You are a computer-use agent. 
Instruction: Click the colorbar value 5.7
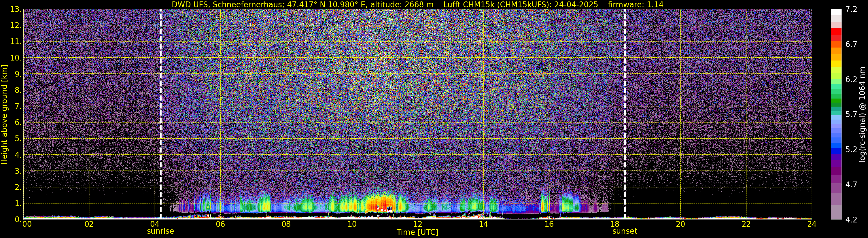[x=851, y=114]
